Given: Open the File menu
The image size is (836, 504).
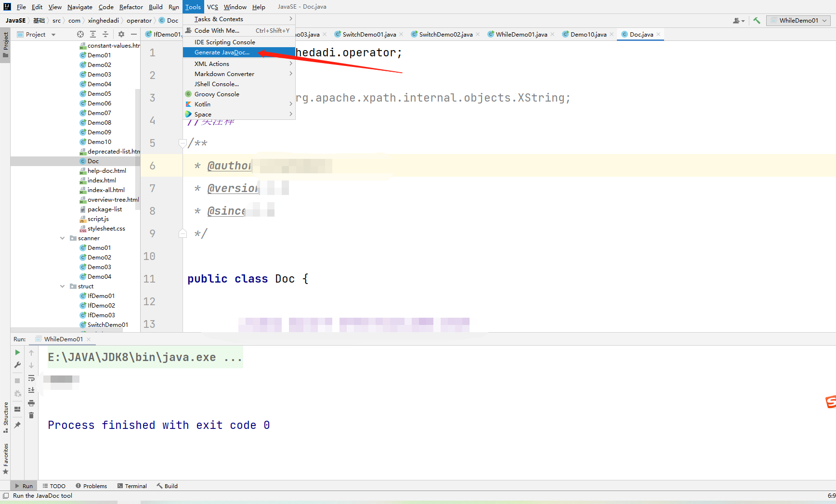Looking at the screenshot, I should tap(21, 7).
